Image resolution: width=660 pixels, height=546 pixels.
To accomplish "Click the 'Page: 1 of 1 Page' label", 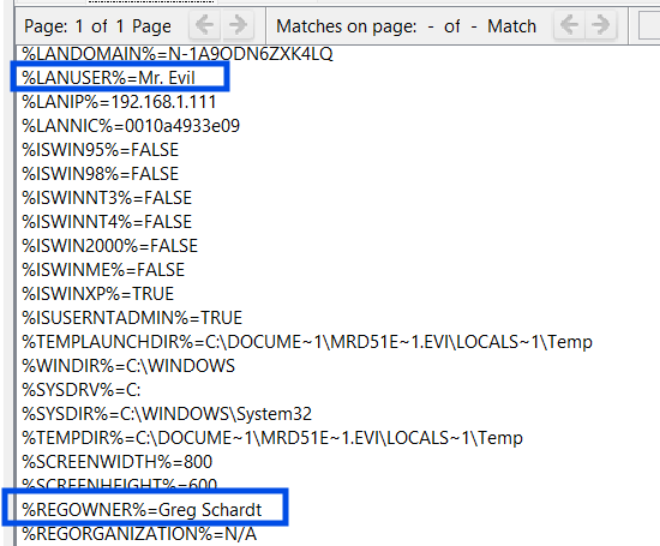I will pyautogui.click(x=97, y=26).
